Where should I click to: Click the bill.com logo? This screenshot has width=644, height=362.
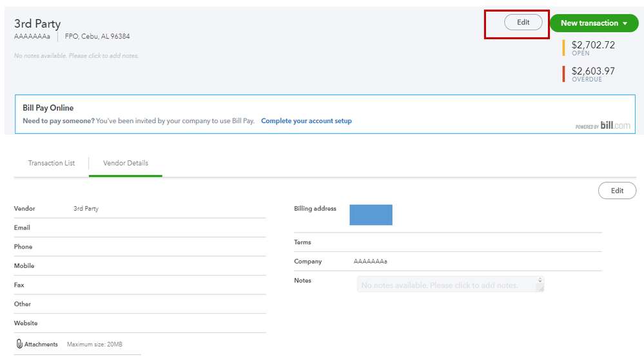(615, 125)
